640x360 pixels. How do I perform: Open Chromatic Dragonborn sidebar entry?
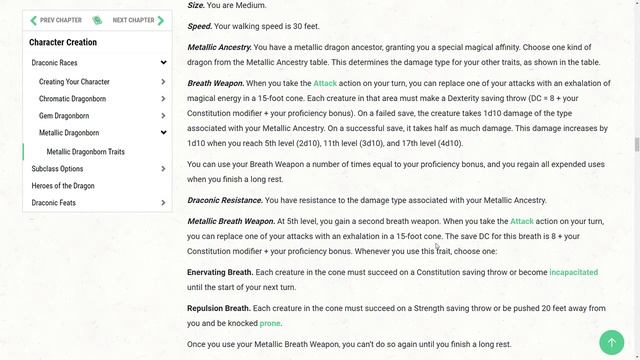click(x=72, y=99)
